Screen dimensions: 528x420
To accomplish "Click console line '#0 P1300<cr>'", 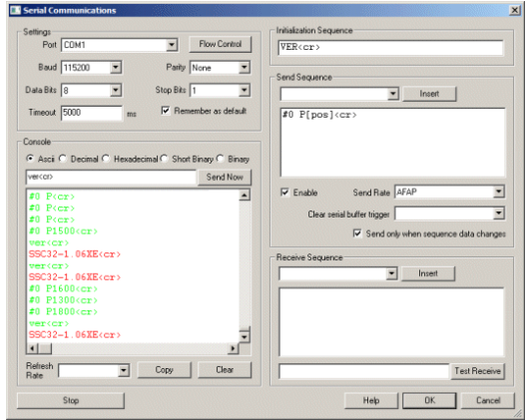I will [x=63, y=300].
